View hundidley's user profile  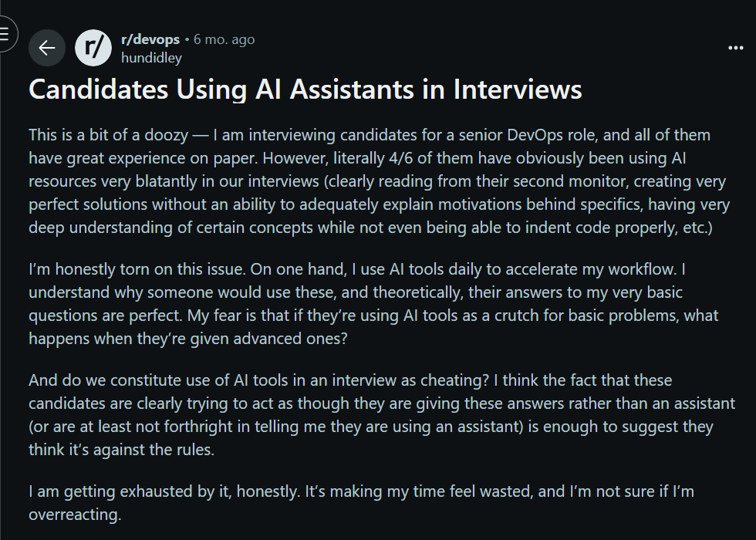(151, 58)
